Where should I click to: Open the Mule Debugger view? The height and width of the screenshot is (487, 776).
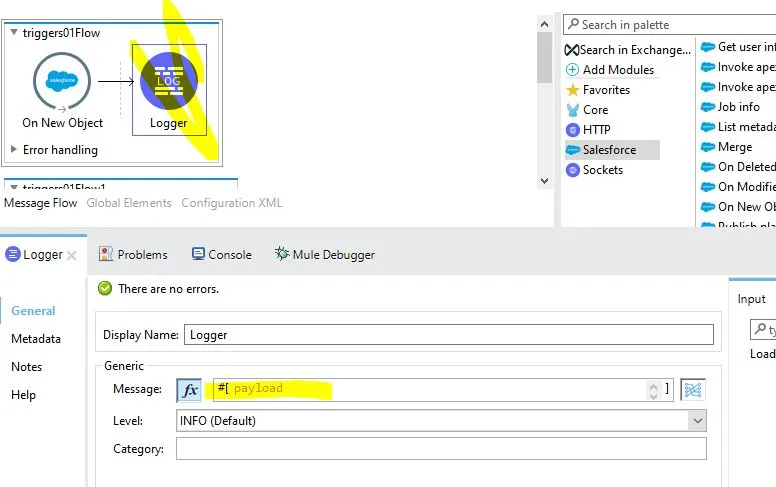pos(325,255)
